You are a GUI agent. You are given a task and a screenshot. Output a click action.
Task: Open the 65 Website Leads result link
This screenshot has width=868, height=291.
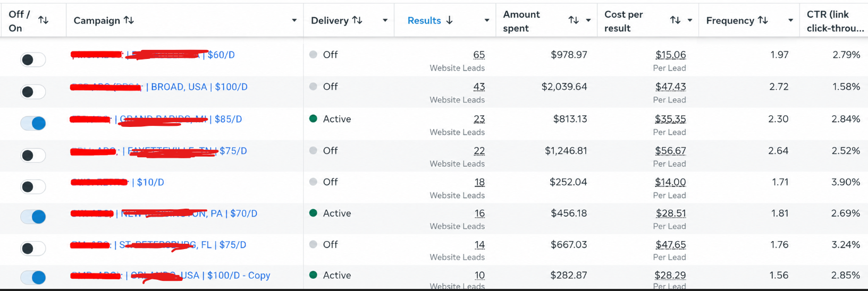[479, 55]
